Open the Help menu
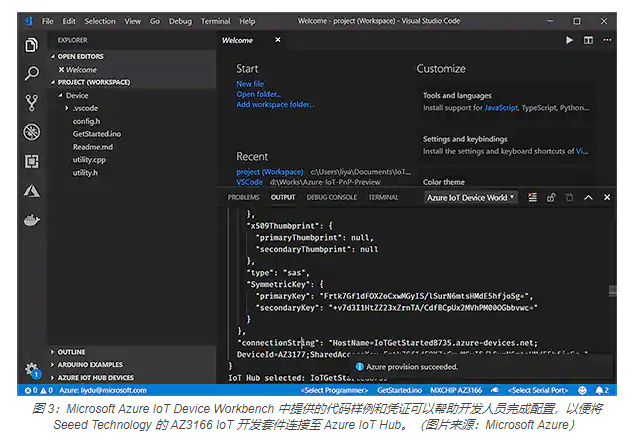 point(247,21)
